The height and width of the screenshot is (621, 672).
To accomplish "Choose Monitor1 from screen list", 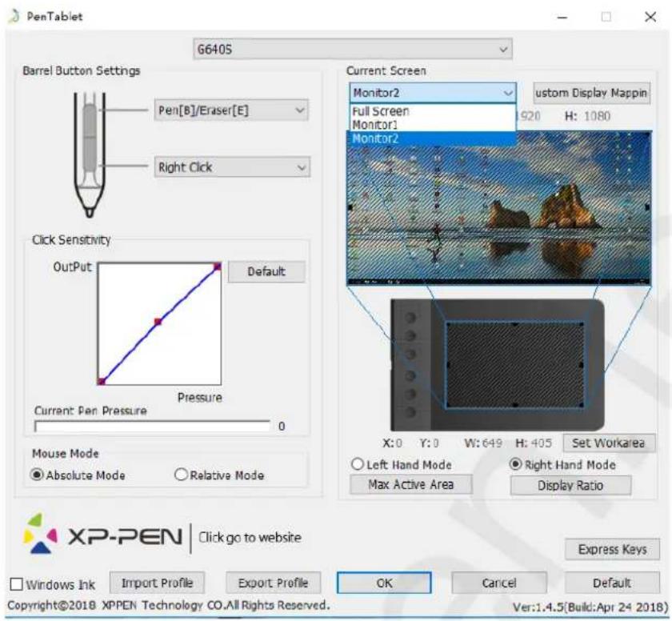I will click(x=433, y=125).
